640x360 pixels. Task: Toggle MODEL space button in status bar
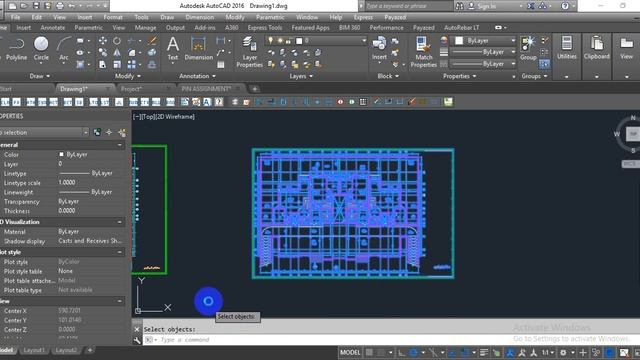(350, 353)
